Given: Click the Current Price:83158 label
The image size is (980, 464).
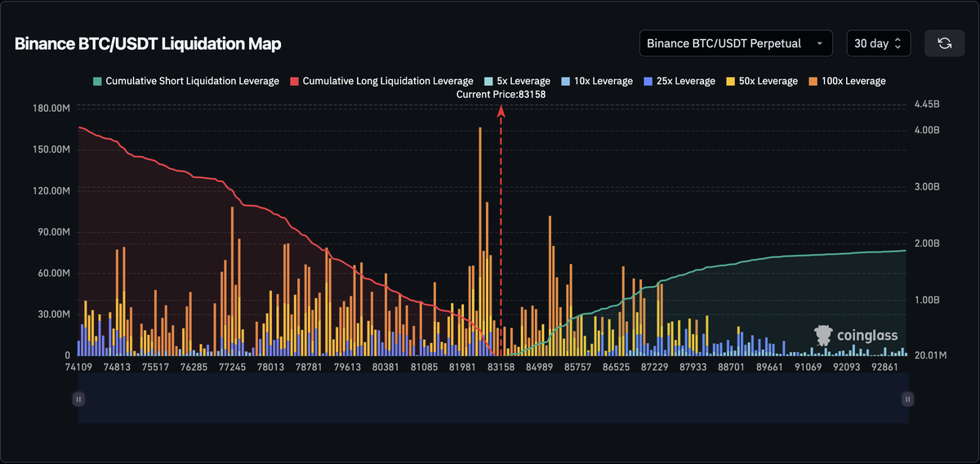Looking at the screenshot, I should pyautogui.click(x=501, y=95).
